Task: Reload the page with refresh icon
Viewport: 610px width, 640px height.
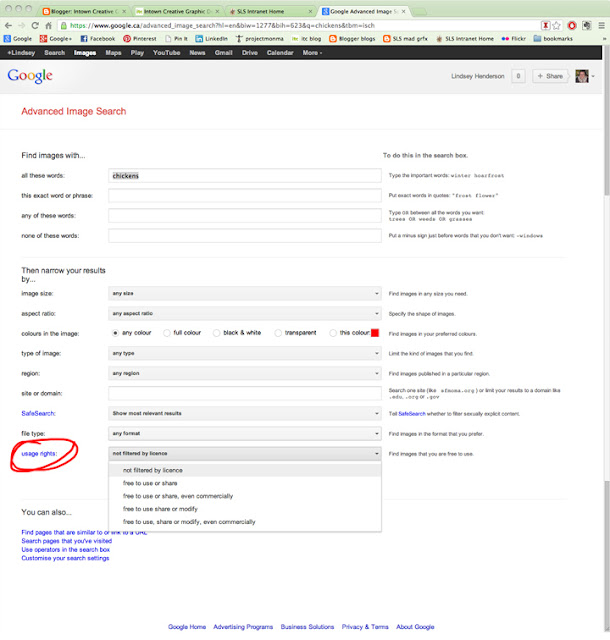Action: coord(35,25)
